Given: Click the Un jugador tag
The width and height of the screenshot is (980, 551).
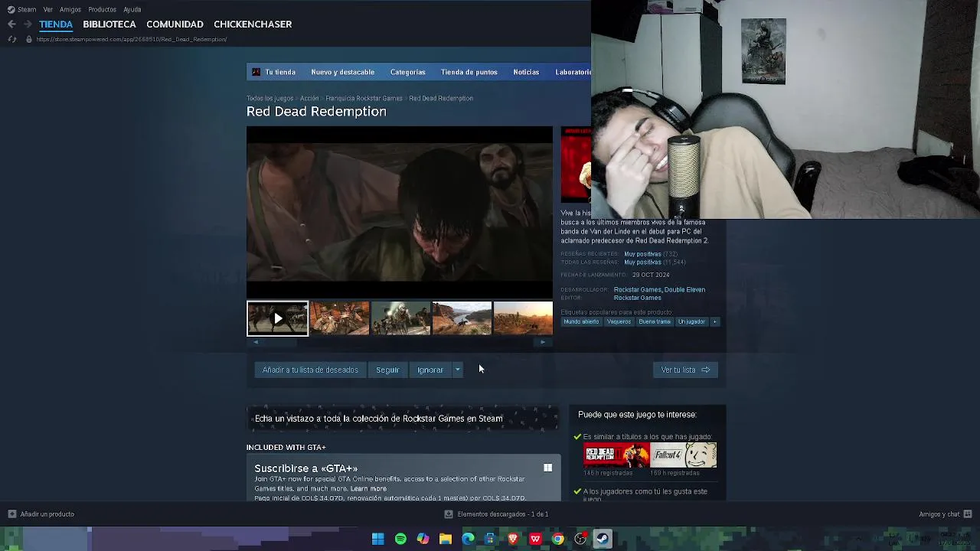Looking at the screenshot, I should click(x=691, y=322).
